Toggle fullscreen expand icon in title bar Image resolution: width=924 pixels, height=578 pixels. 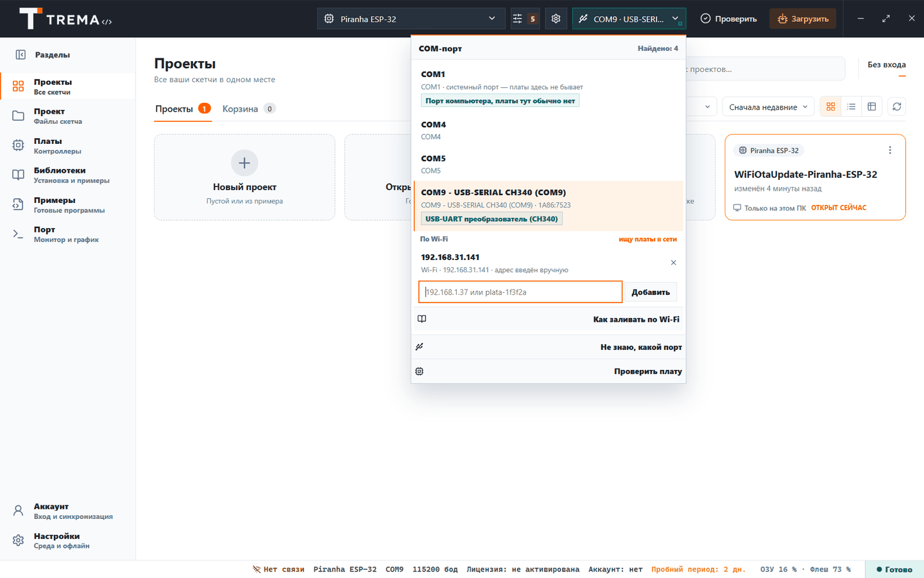click(886, 19)
